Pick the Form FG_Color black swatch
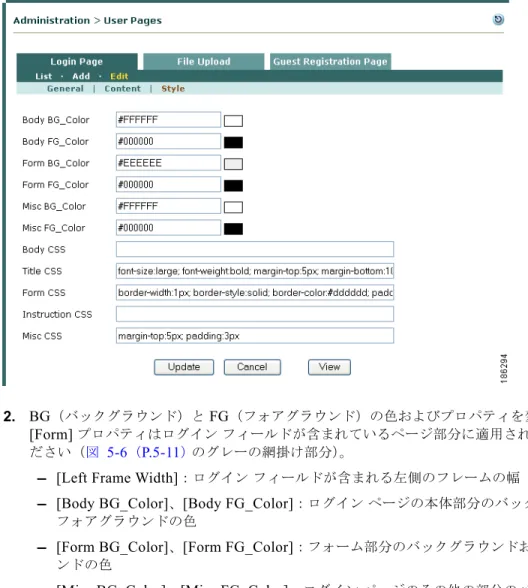Viewport: 528px width, 588px height. (233, 186)
